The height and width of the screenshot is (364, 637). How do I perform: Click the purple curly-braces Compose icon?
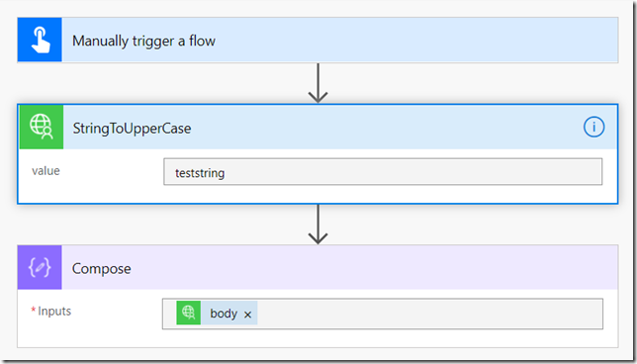pyautogui.click(x=40, y=267)
